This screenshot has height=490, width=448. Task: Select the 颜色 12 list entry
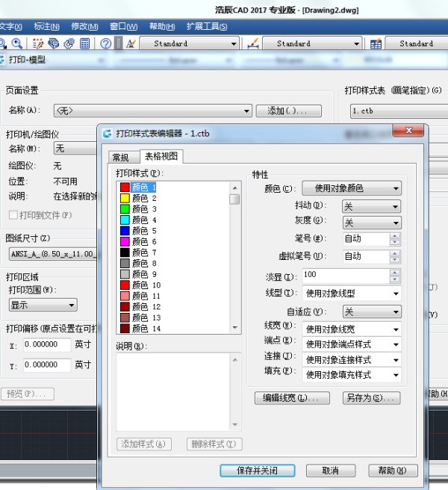click(x=140, y=306)
